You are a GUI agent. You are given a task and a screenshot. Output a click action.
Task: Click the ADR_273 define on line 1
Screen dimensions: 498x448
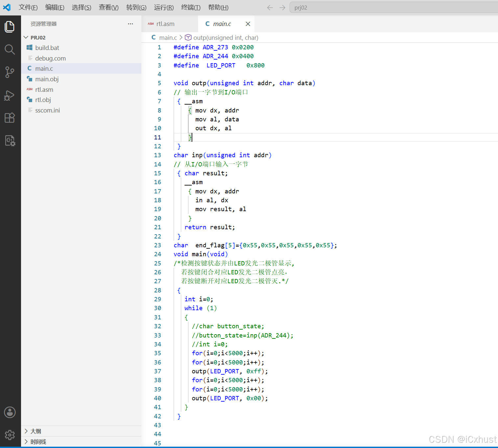pos(215,47)
